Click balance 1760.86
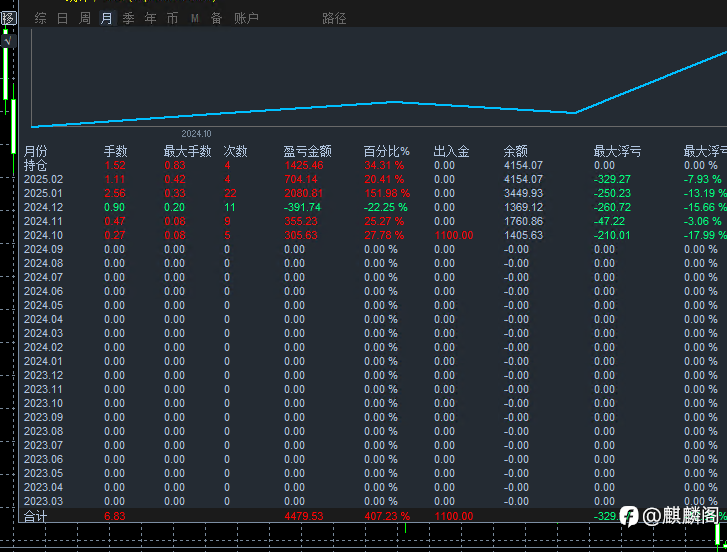 [523, 221]
